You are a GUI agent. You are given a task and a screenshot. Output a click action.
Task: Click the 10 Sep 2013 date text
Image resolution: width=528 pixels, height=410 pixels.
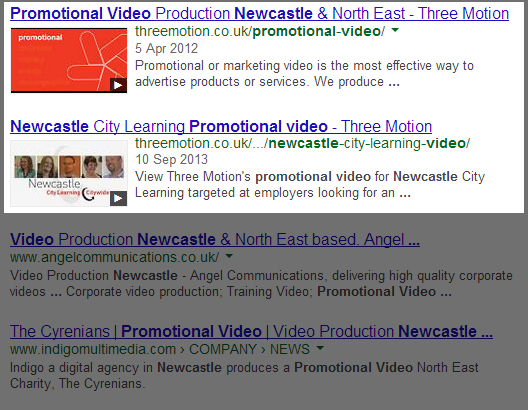(171, 160)
